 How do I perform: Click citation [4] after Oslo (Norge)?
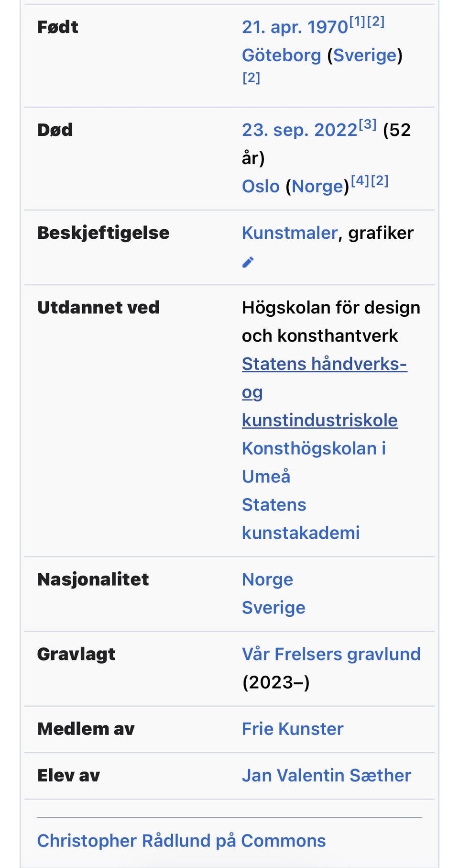[x=360, y=180]
